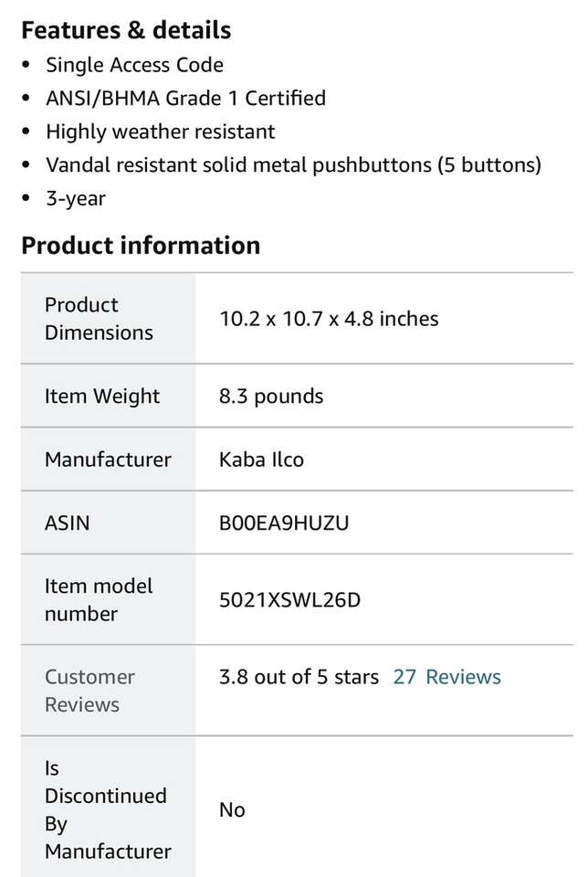The width and height of the screenshot is (588, 877).
Task: Select the ANSI/BHMA Grade 1 Certified bullet
Action: 185,98
